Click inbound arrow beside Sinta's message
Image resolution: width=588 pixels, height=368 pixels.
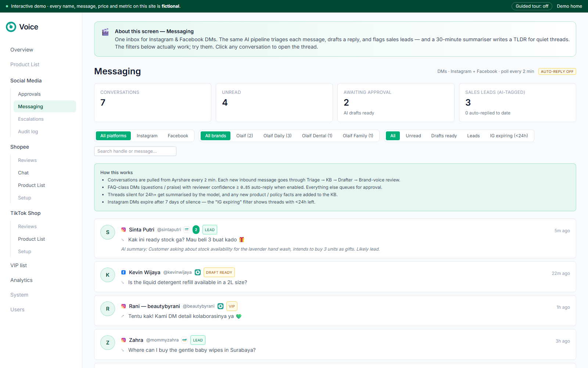coord(123,240)
